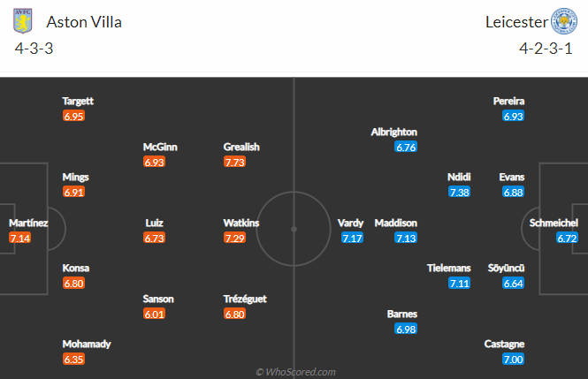Click Albrighton's 6.76 rating badge
Image resolution: width=588 pixels, height=379 pixels.
pos(406,147)
